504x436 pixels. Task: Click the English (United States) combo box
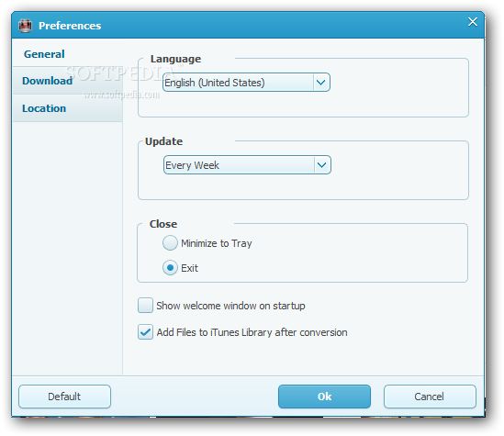pos(246,83)
